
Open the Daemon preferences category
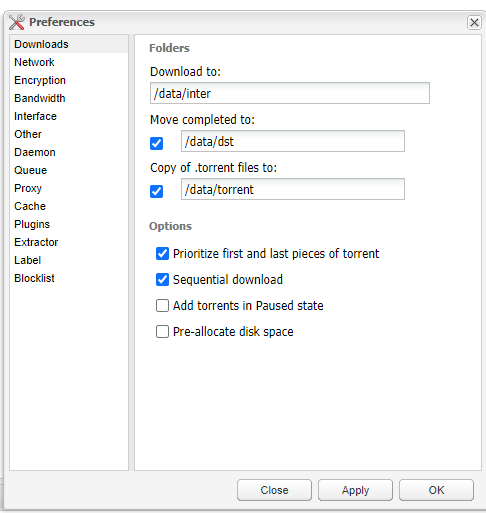click(69, 152)
